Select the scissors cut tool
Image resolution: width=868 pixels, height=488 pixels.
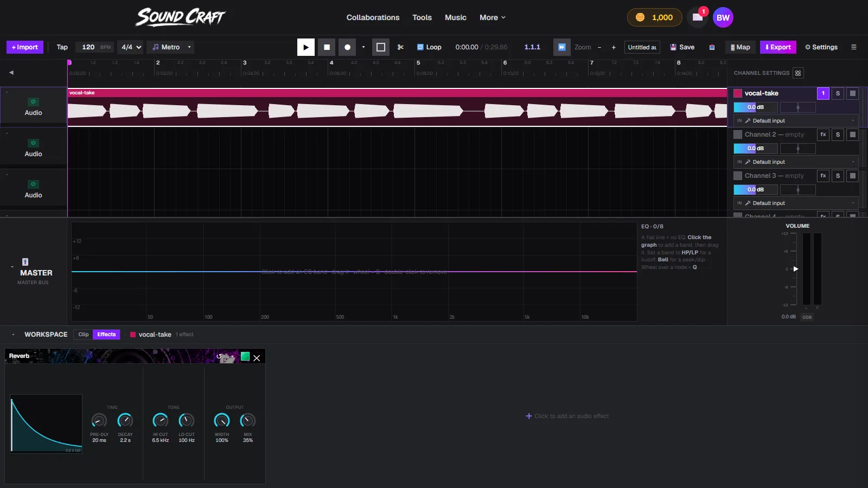click(x=400, y=47)
